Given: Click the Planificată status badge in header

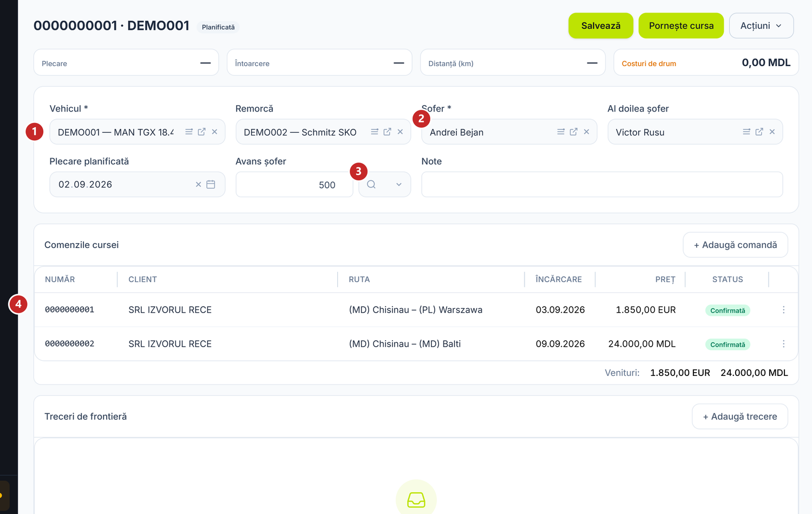Looking at the screenshot, I should click(218, 27).
